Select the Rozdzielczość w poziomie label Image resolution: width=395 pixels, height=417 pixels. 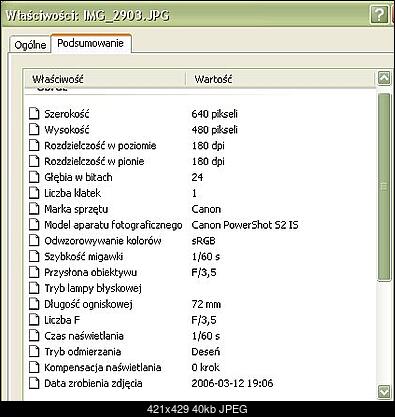click(x=100, y=146)
